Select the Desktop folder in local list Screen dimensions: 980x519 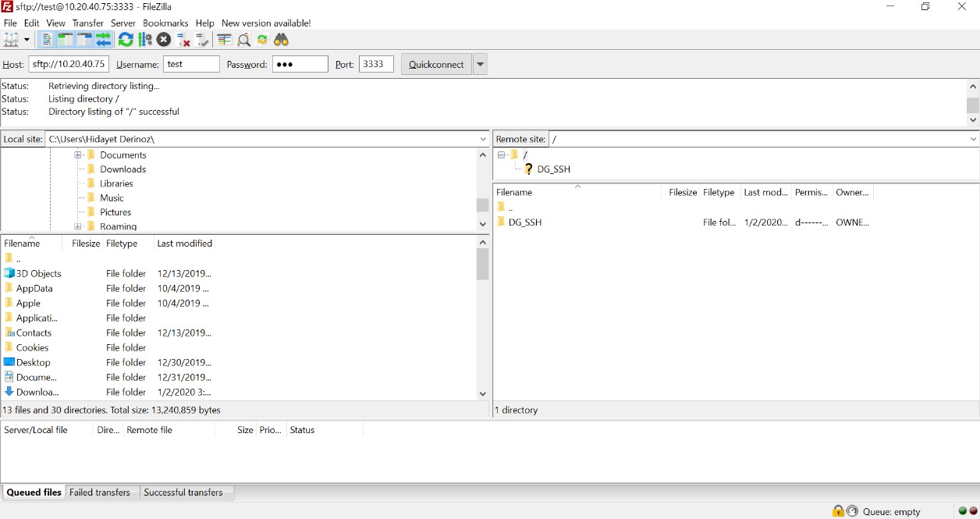33,363
